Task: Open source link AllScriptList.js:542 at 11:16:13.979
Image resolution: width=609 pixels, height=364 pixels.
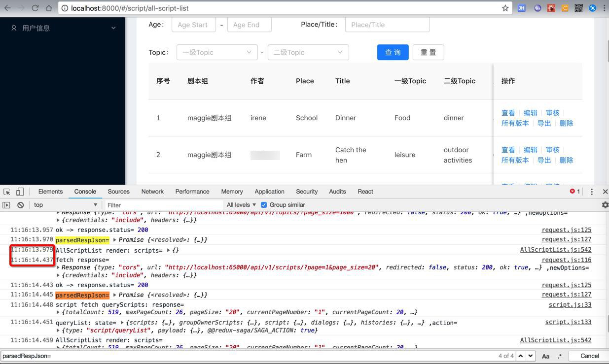Action: pos(556,250)
